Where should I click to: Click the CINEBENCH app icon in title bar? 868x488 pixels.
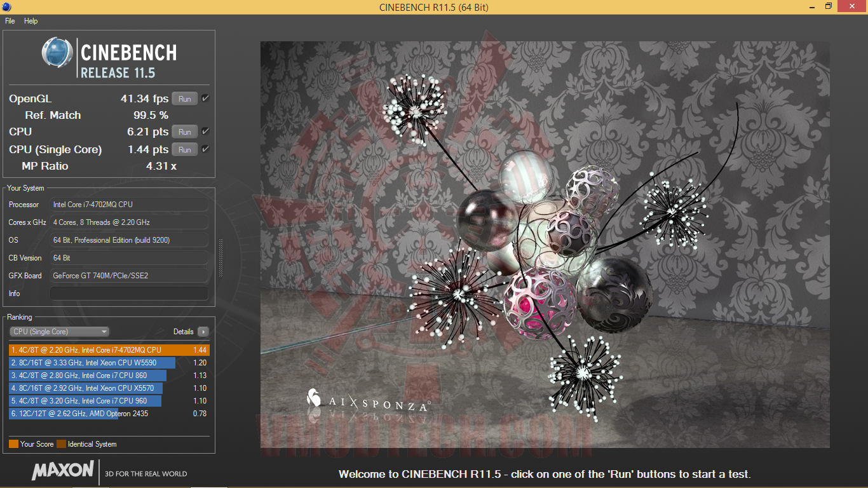point(6,7)
